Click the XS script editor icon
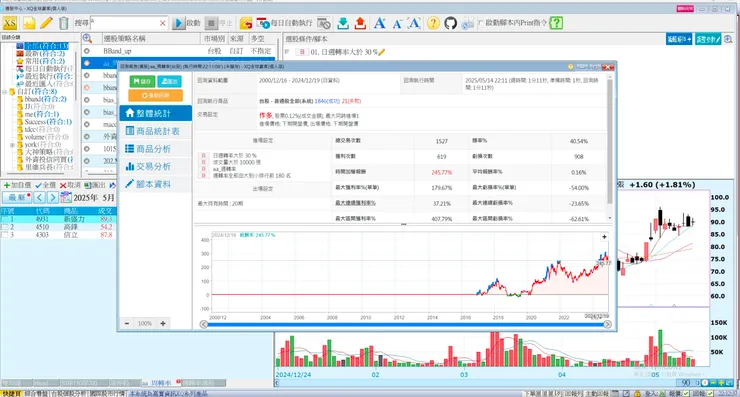 pyautogui.click(x=9, y=23)
